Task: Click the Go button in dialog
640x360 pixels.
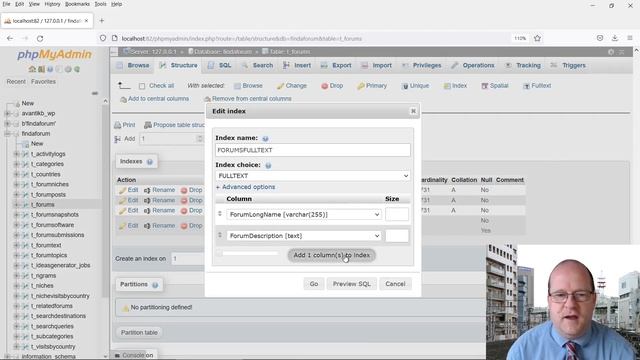Action: 313,284
